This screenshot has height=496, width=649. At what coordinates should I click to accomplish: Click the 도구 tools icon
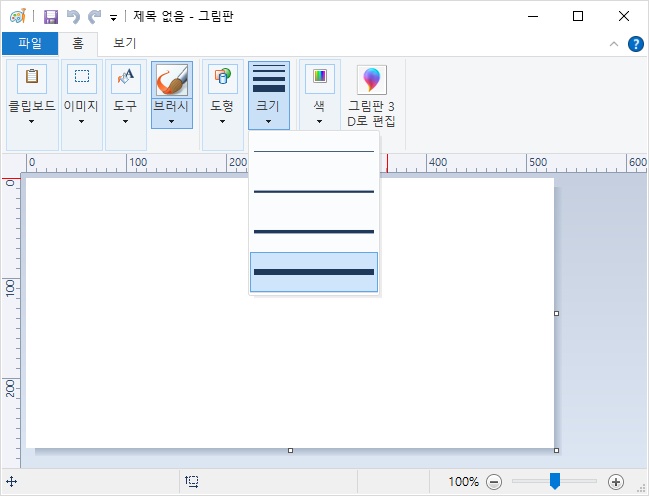125,77
